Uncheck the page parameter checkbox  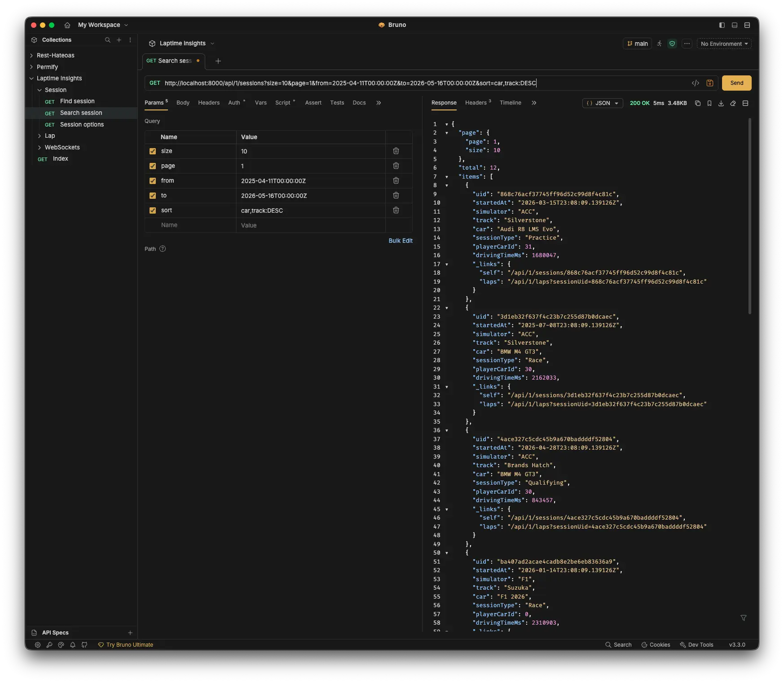click(153, 166)
